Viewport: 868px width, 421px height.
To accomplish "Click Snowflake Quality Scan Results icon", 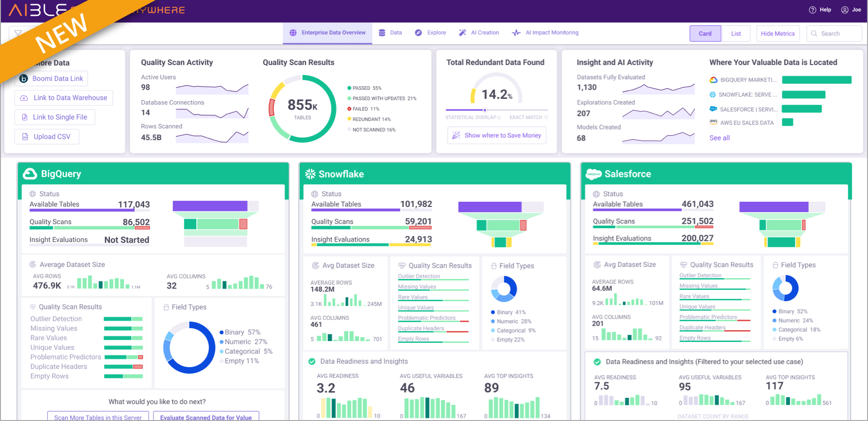I will 402,266.
